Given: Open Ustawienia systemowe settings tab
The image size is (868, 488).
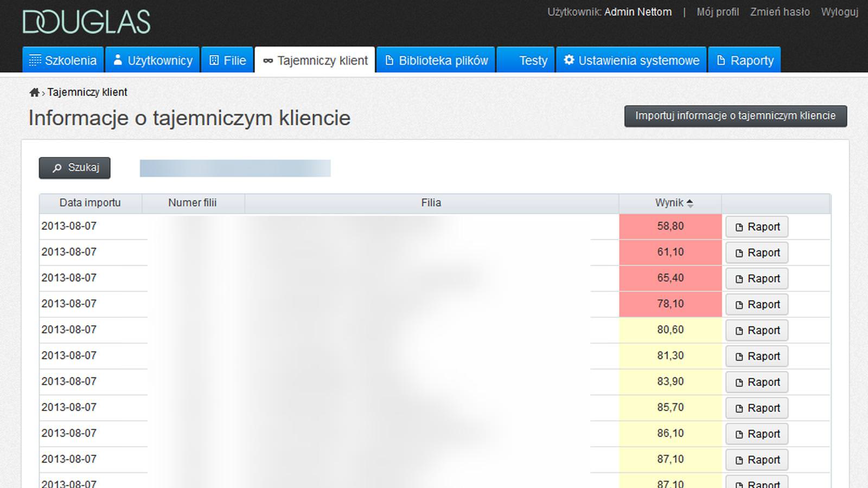Looking at the screenshot, I should tap(631, 60).
